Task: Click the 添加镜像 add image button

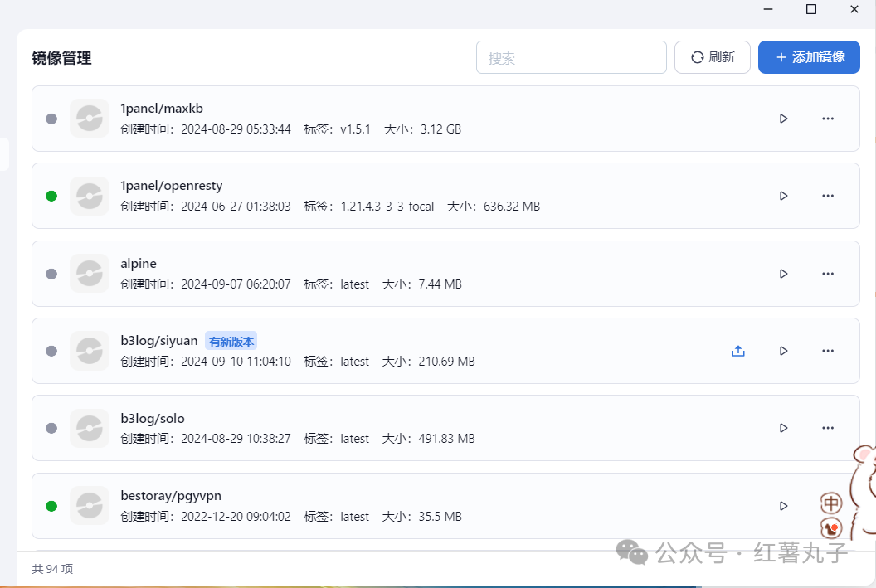Action: (809, 57)
